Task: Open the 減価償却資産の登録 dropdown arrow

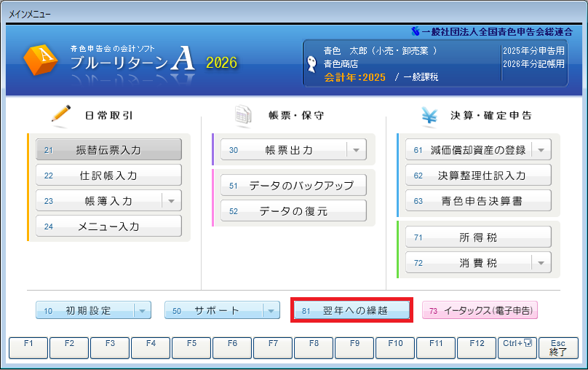Action: [x=541, y=150]
